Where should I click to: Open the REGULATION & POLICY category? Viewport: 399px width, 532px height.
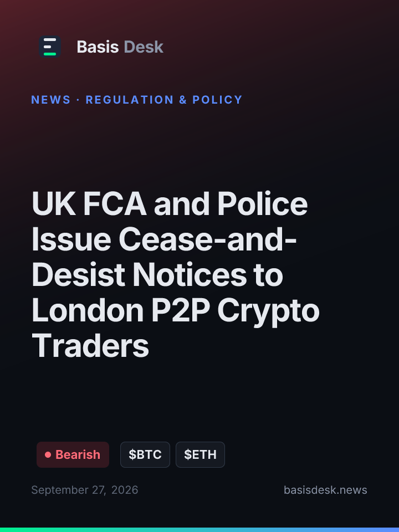point(164,100)
